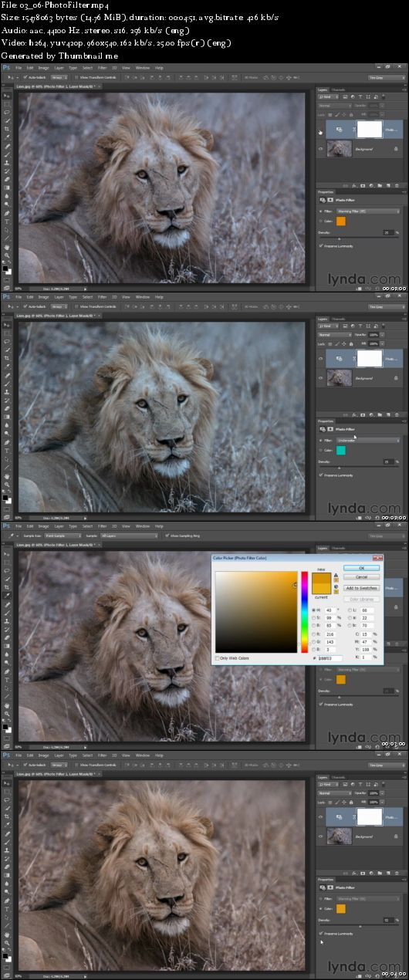Confirm the Color Picker with OK
This screenshot has height=980, width=409.
click(361, 567)
